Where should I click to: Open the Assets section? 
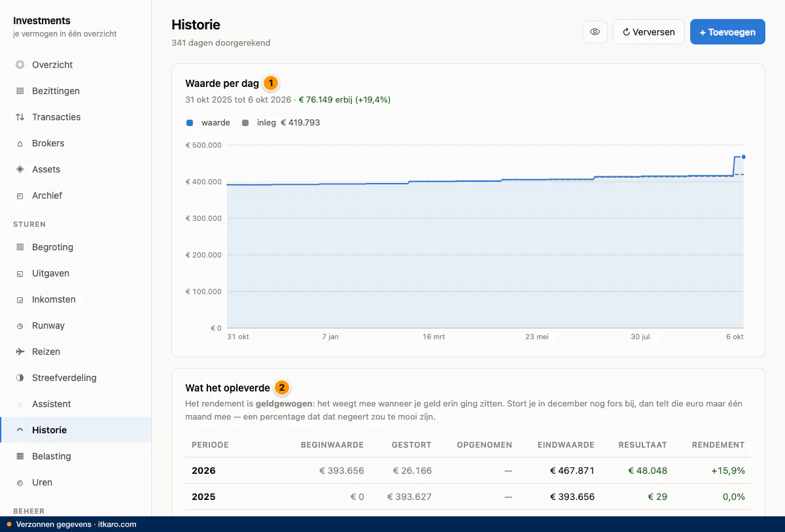[76, 169]
